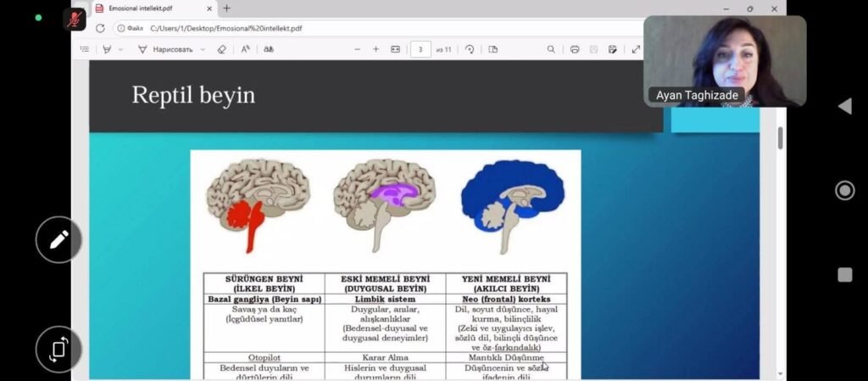Click the Нарисовать draw tool
The height and width of the screenshot is (381, 868).
click(x=166, y=49)
